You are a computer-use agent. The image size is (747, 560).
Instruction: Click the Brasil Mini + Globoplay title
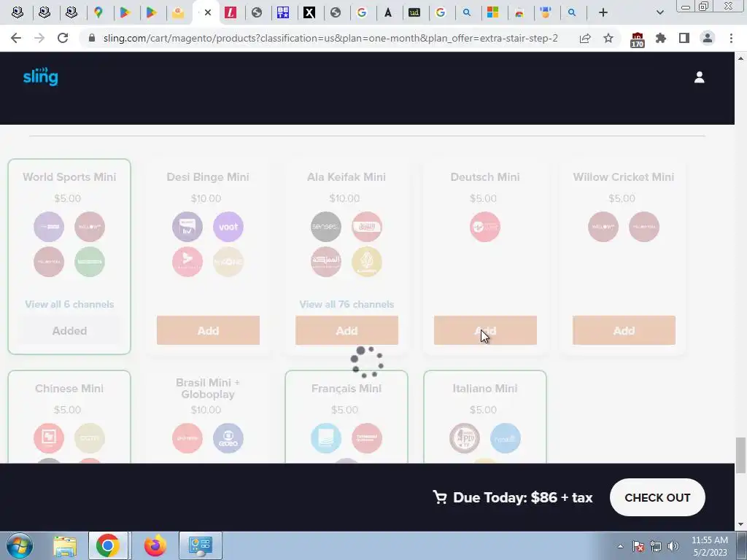pos(208,388)
